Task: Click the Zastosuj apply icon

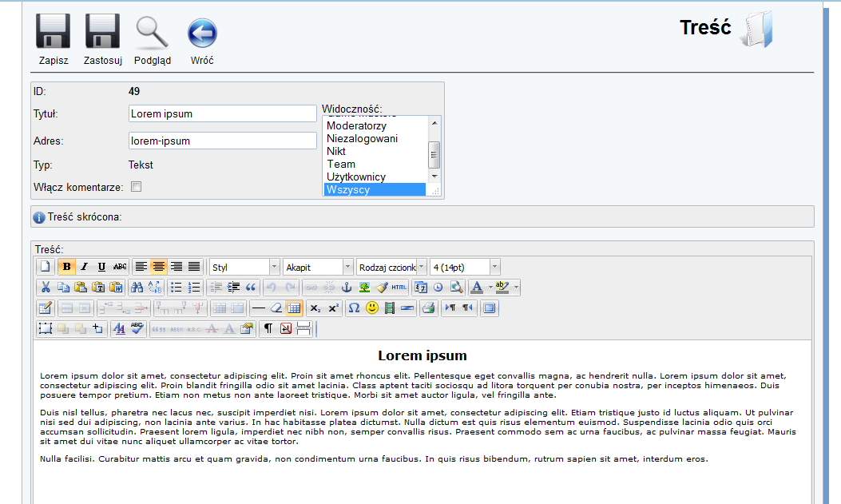Action: pos(102,32)
